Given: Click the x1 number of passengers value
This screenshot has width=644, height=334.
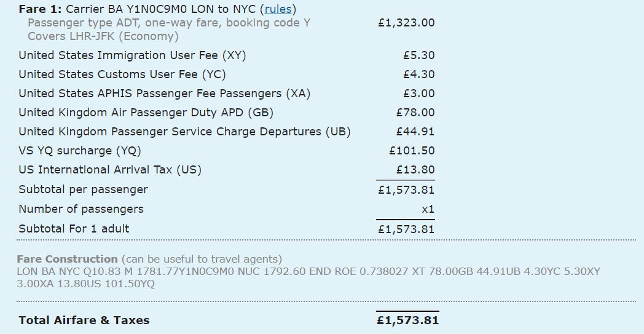Looking at the screenshot, I should [428, 209].
